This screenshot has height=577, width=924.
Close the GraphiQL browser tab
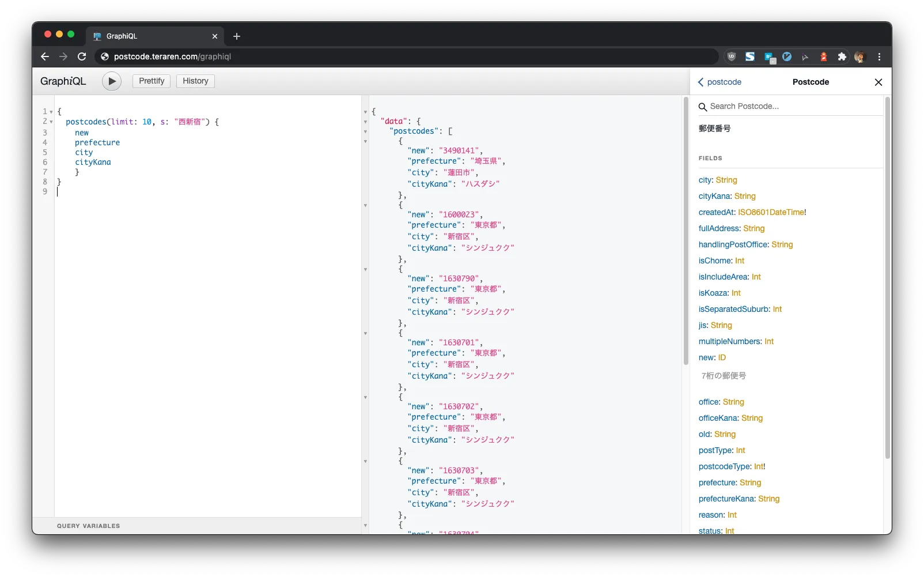[215, 36]
